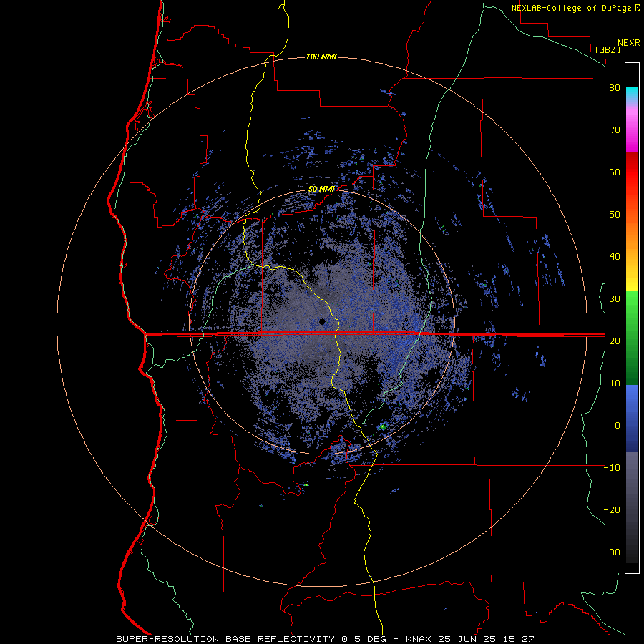Click the red 60 dBZ segment of the color bar

(632, 172)
